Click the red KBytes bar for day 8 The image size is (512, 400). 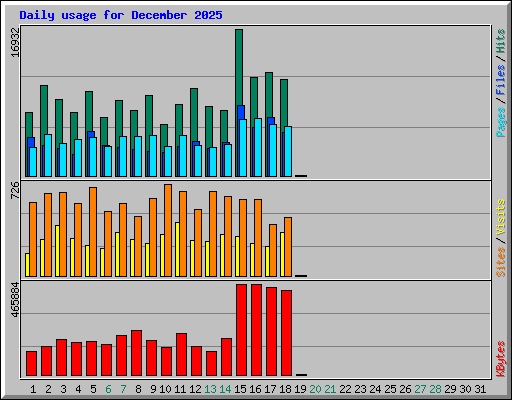pyautogui.click(x=136, y=353)
